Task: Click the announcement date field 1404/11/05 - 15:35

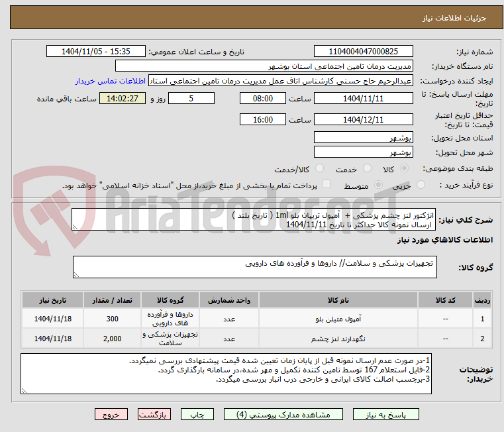Action: coord(96,52)
